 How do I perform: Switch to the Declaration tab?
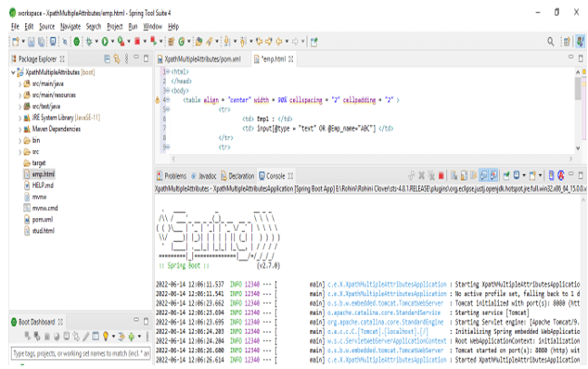click(237, 176)
